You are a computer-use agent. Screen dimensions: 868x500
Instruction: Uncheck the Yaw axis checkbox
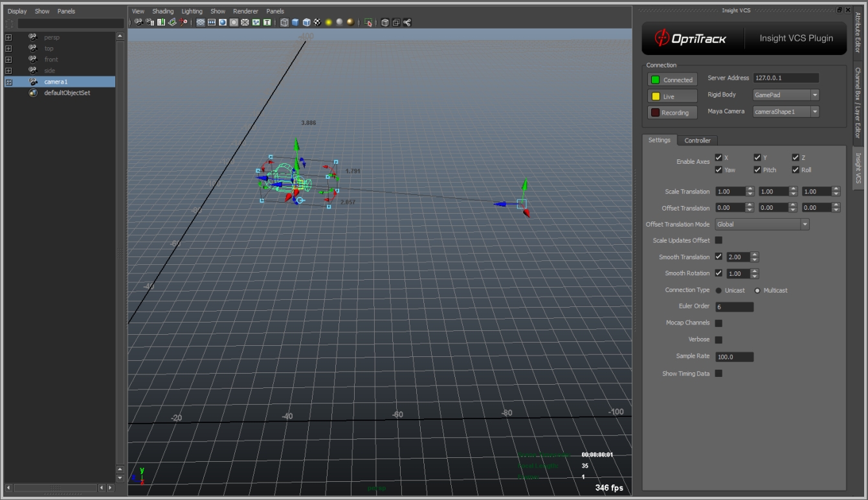tap(718, 170)
